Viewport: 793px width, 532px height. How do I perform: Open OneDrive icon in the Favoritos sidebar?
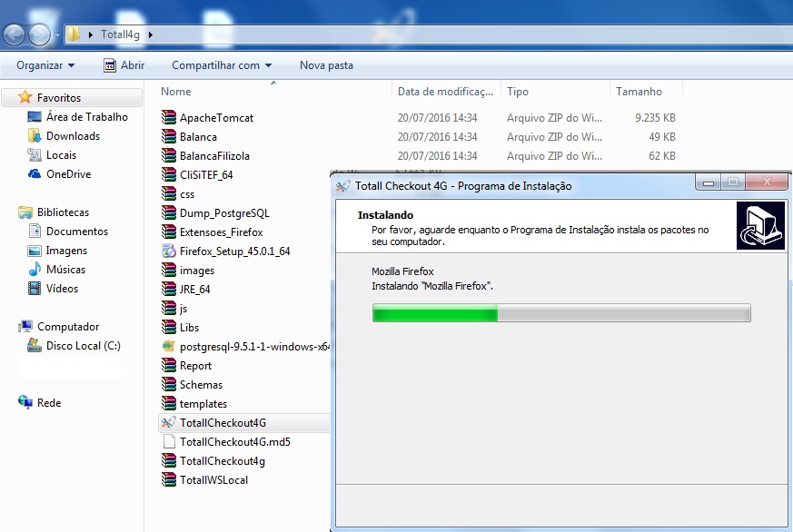35,174
